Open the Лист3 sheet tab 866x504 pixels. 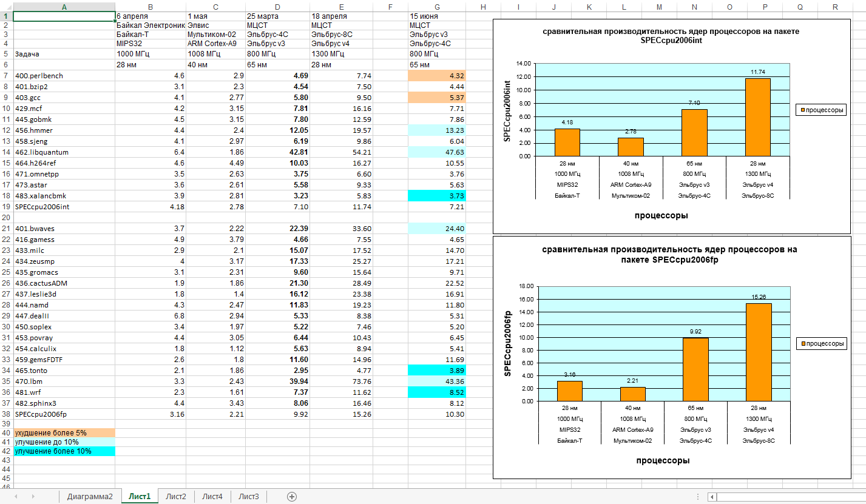[249, 496]
